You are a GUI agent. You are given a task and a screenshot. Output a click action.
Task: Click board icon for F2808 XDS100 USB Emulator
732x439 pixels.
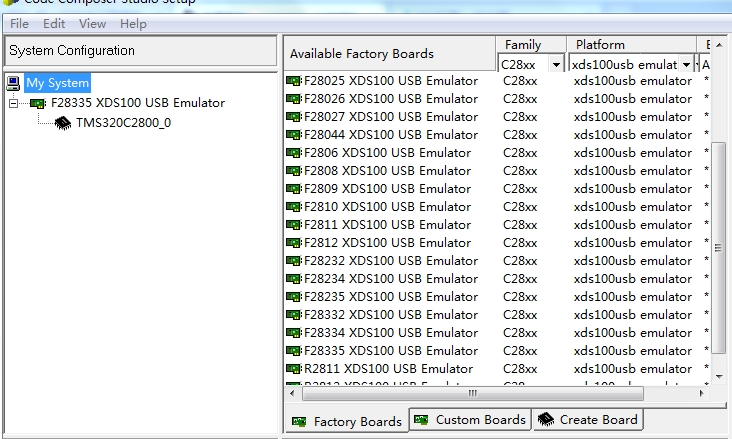pos(294,171)
